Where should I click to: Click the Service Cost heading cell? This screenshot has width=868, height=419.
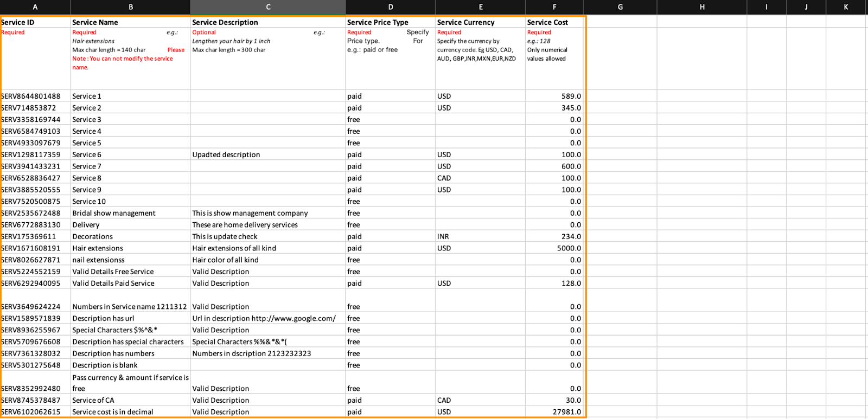tap(554, 22)
